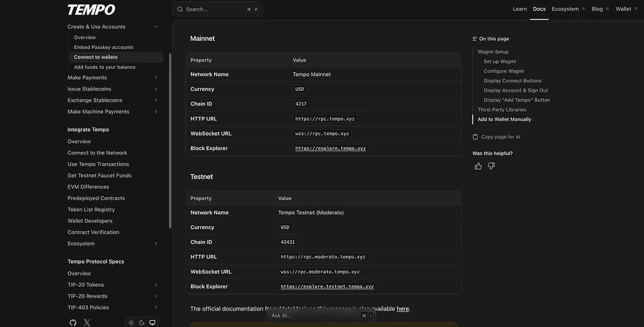Jump to Third-Party Libraries section

click(x=502, y=110)
